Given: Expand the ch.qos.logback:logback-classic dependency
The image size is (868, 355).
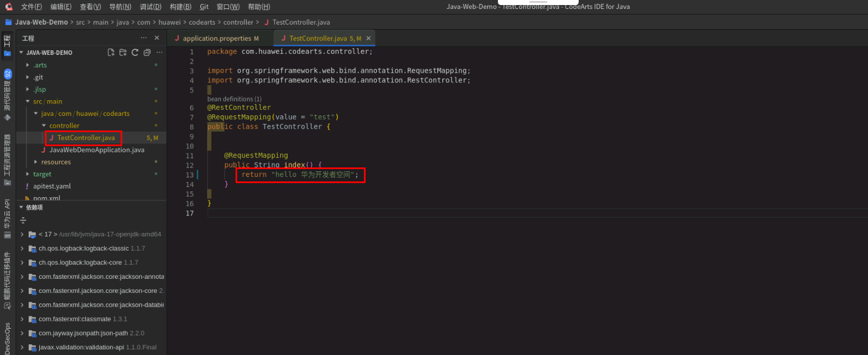Looking at the screenshot, I should [x=21, y=248].
